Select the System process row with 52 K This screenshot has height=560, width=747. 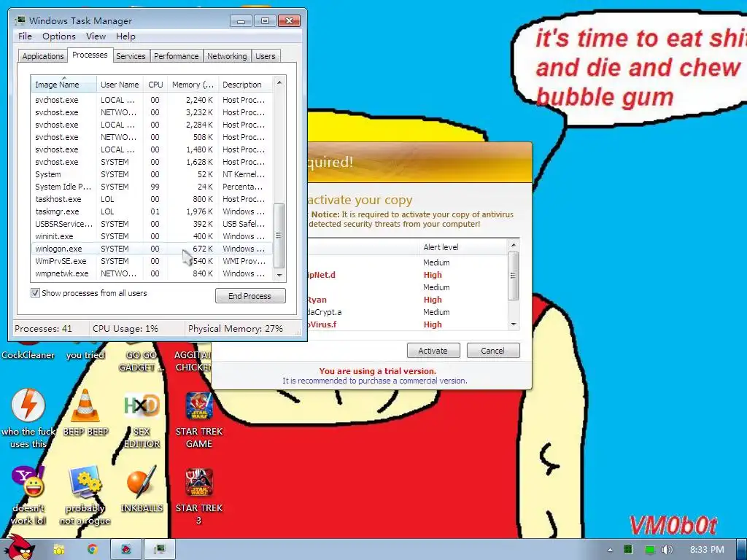tap(152, 174)
